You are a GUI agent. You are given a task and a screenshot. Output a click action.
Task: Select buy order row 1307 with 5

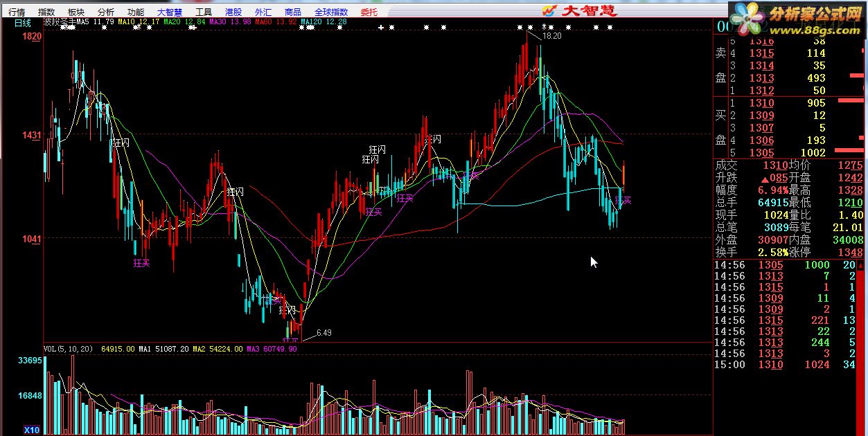pos(790,128)
